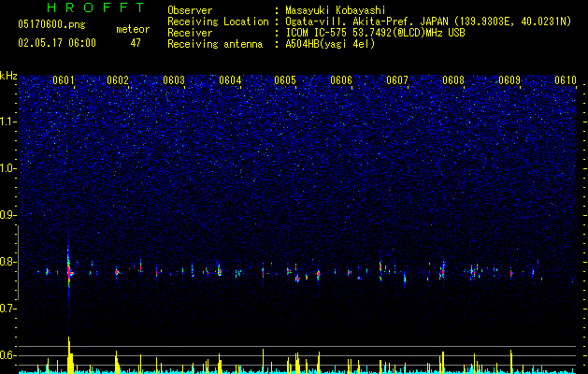
Task: Click the 0605 time marker
Action: point(285,80)
